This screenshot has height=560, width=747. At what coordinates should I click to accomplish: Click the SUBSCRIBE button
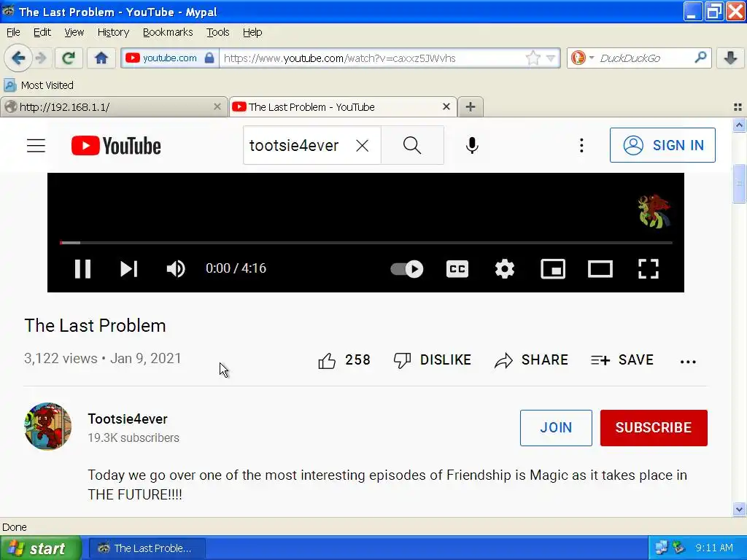pyautogui.click(x=654, y=427)
